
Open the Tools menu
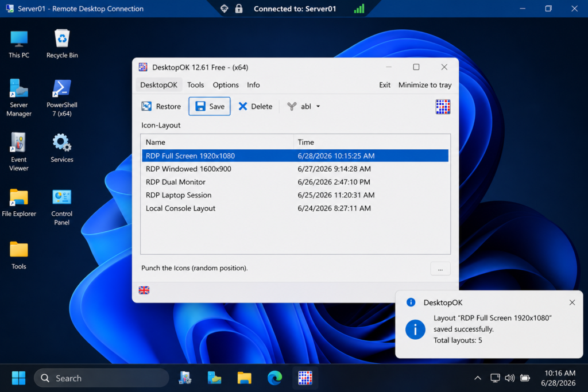point(195,85)
